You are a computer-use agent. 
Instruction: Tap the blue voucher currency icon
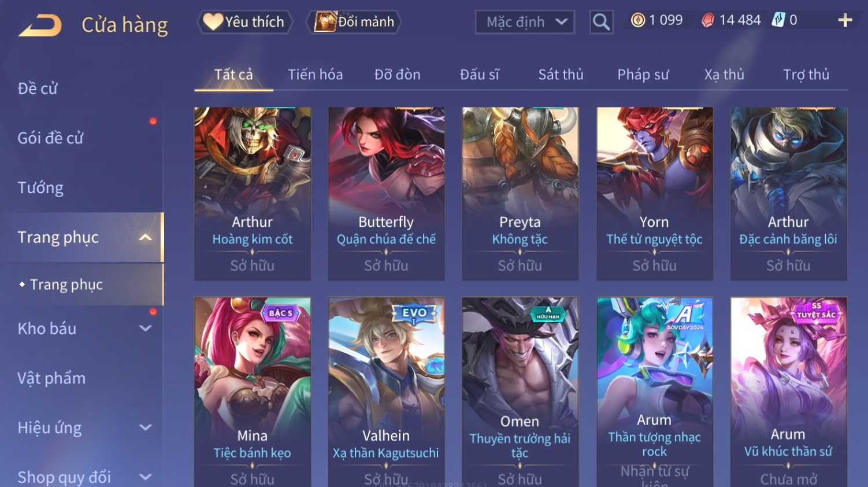pyautogui.click(x=779, y=20)
